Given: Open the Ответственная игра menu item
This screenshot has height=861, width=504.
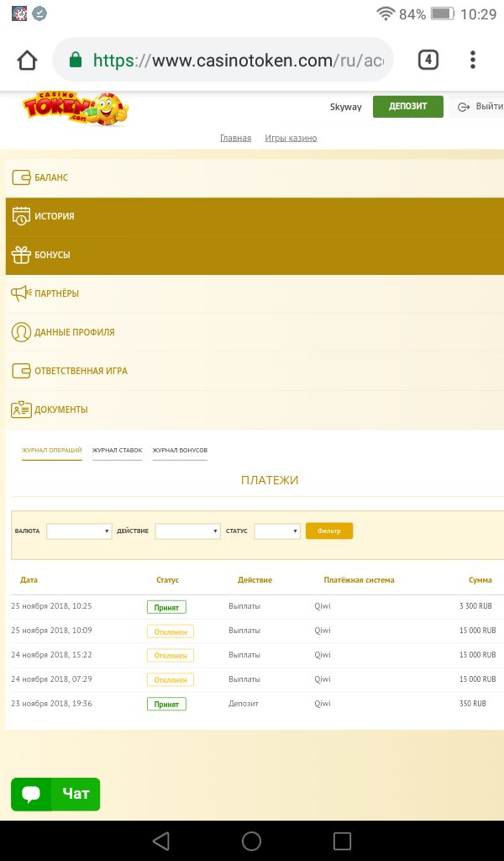Looking at the screenshot, I should pyautogui.click(x=81, y=371).
